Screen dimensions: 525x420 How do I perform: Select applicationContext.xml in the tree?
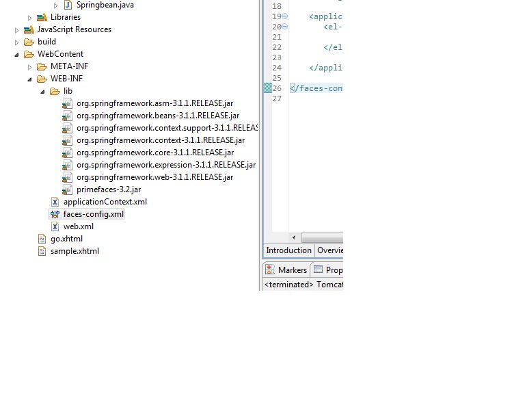(x=105, y=202)
